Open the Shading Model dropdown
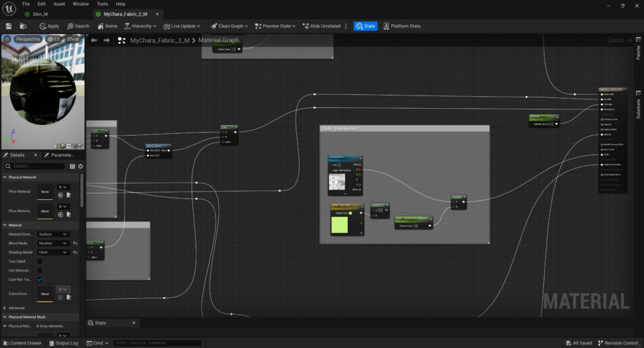 pos(53,253)
